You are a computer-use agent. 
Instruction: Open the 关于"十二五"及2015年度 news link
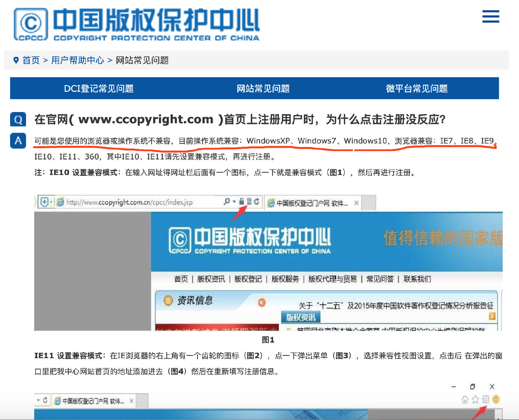tap(396, 306)
